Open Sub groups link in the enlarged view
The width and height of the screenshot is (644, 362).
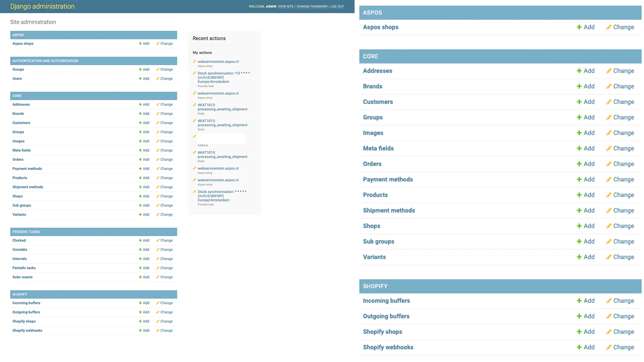pos(378,241)
